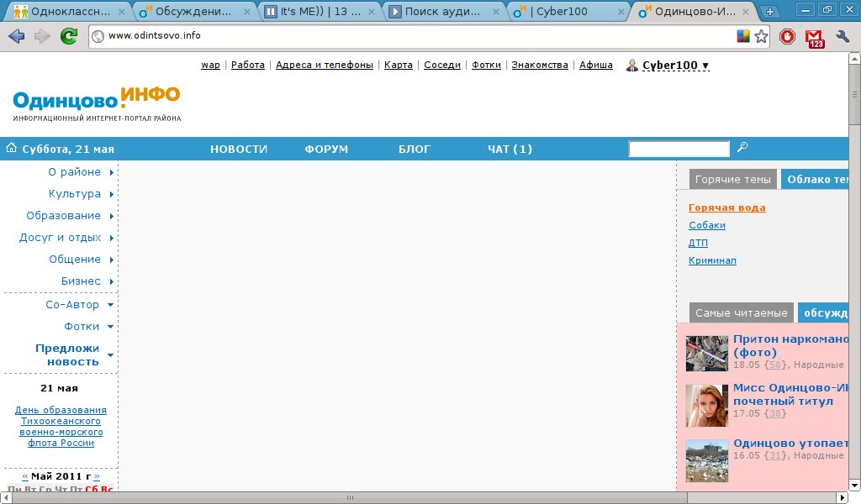Image resolution: width=861 pixels, height=504 pixels.
Task: Click the wap link in the top navigation
Action: click(210, 65)
